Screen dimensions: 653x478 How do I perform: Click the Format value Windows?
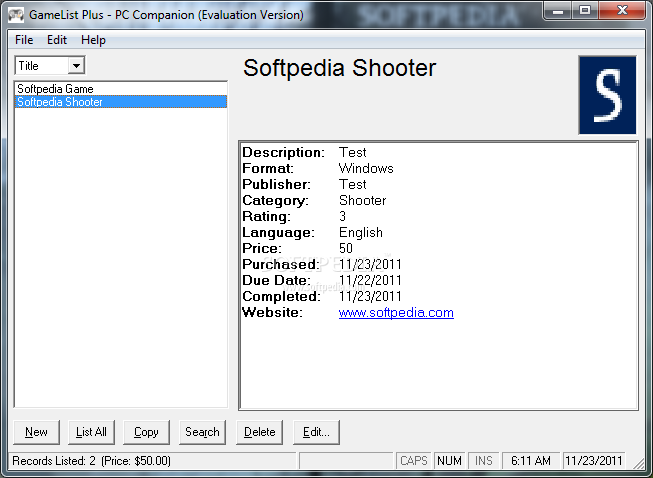point(366,168)
